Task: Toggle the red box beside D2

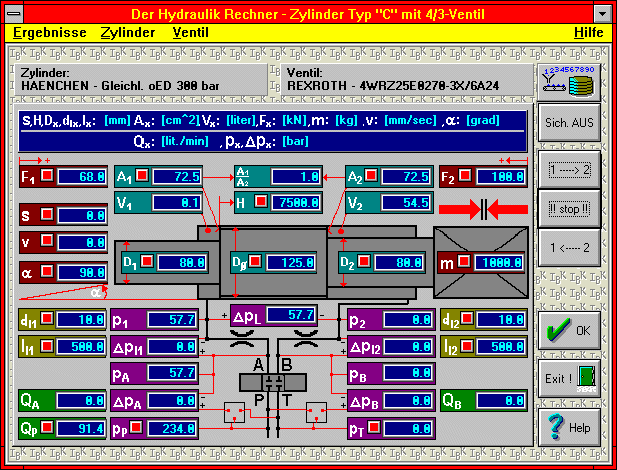Action: coord(364,261)
